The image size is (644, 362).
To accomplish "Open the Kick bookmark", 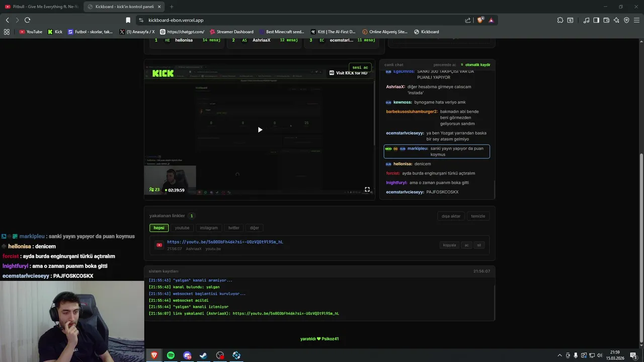I will coord(55,32).
